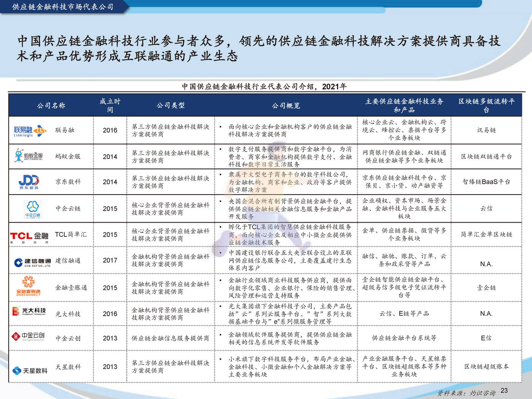Click the page number 23
This screenshot has height=399, width=532.
click(x=504, y=390)
